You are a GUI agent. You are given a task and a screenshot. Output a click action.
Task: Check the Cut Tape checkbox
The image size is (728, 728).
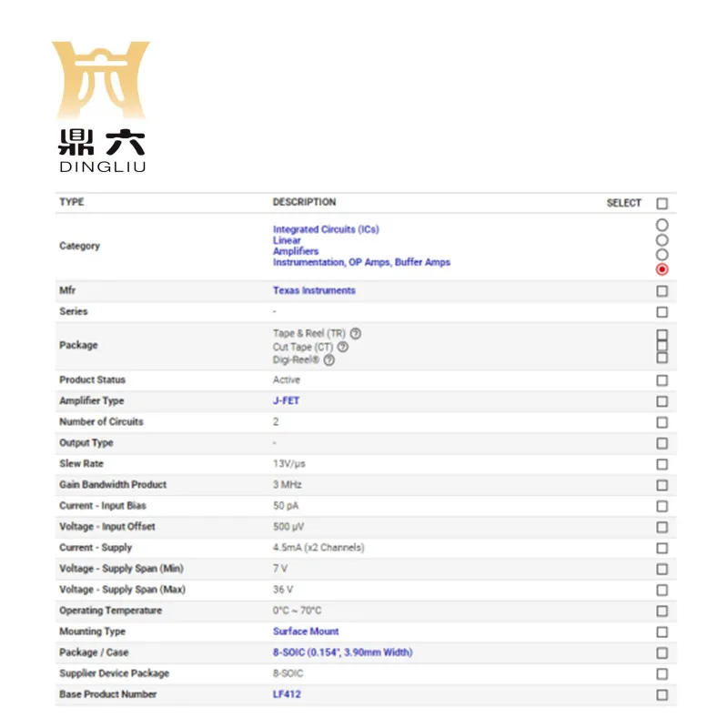pos(662,346)
